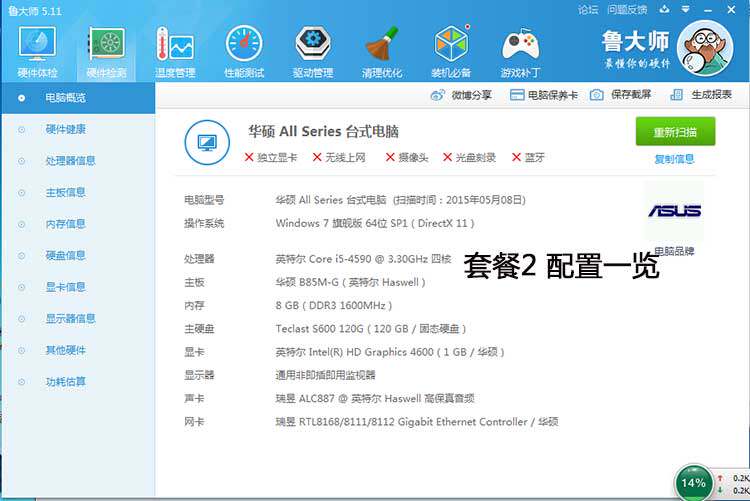Click memory value 8 GB DDR3 text
Viewport: 750px width, 501px height.
point(333,305)
